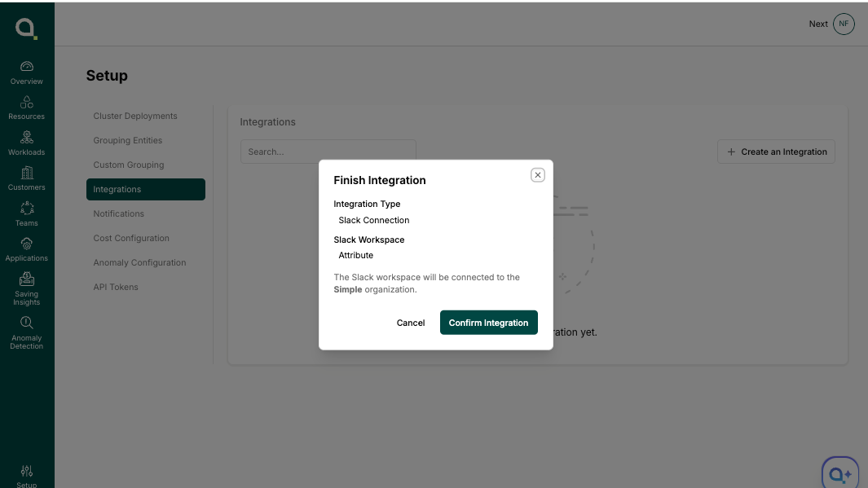
Task: Select Anomaly Configuration setup tab
Action: 146,262
